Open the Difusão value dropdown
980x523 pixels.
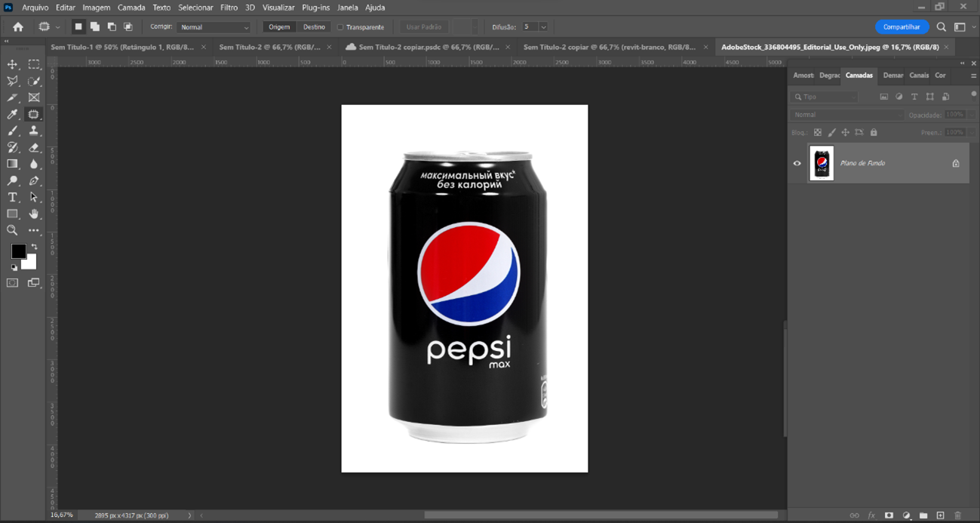click(x=543, y=27)
